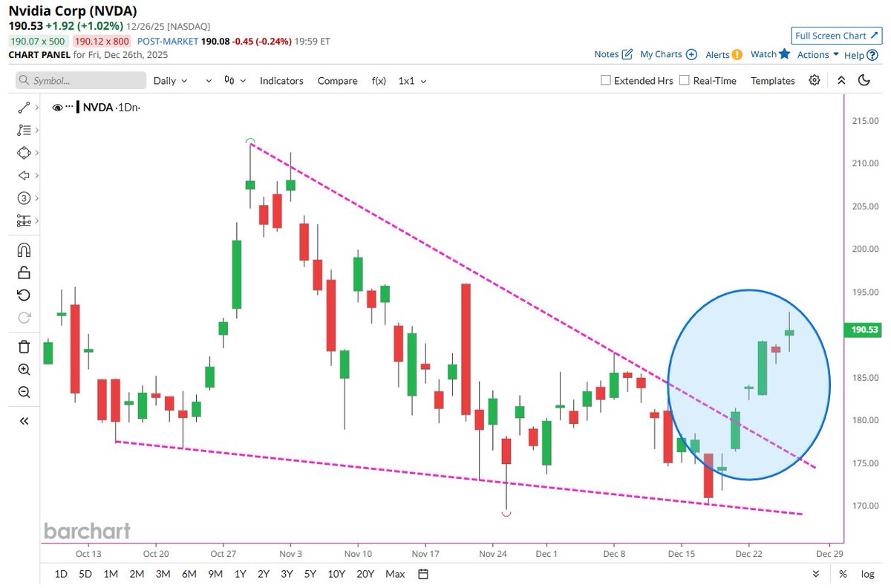Open My Charts
The image size is (891, 588).
click(x=668, y=54)
